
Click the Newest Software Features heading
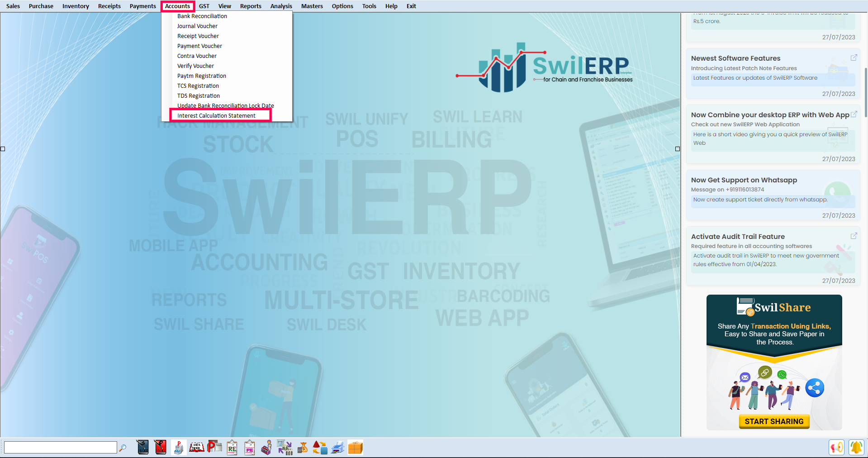click(735, 58)
